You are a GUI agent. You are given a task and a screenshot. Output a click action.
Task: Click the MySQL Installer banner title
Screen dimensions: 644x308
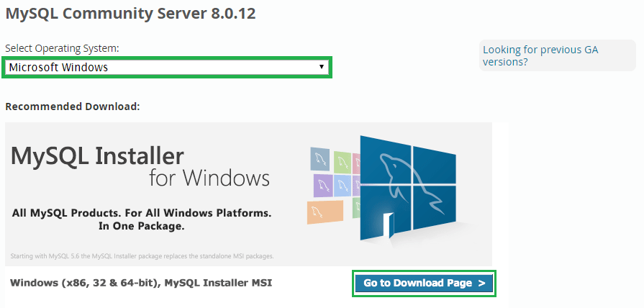98,156
